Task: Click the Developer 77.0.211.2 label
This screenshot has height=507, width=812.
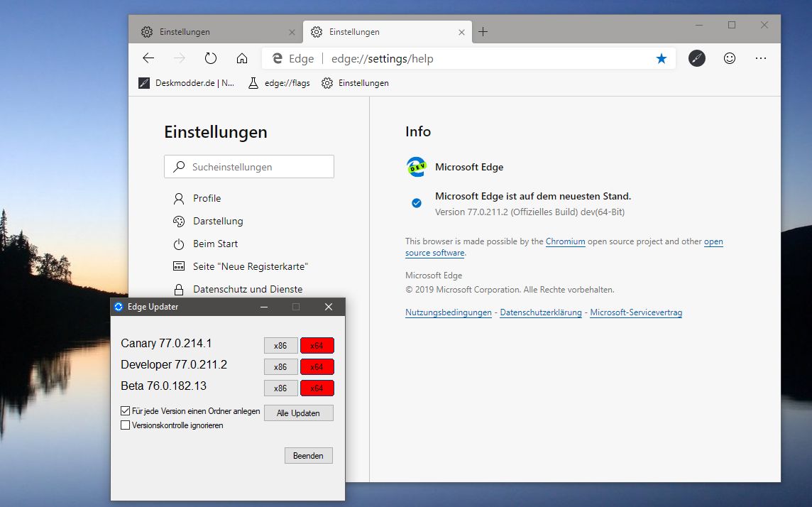Action: [x=174, y=364]
